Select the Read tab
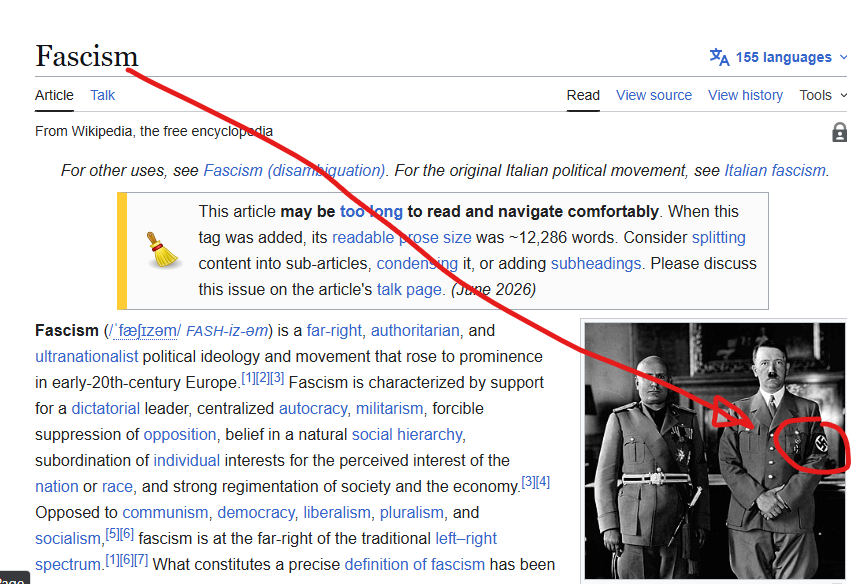 583,95
